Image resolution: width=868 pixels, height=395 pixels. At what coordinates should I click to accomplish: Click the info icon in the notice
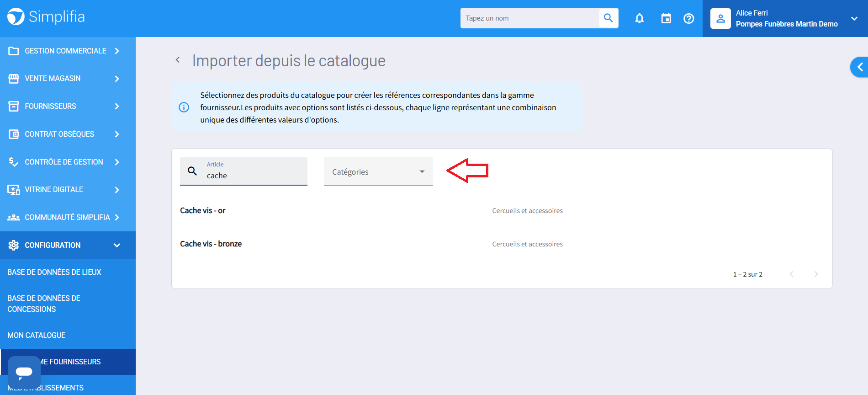pyautogui.click(x=184, y=107)
